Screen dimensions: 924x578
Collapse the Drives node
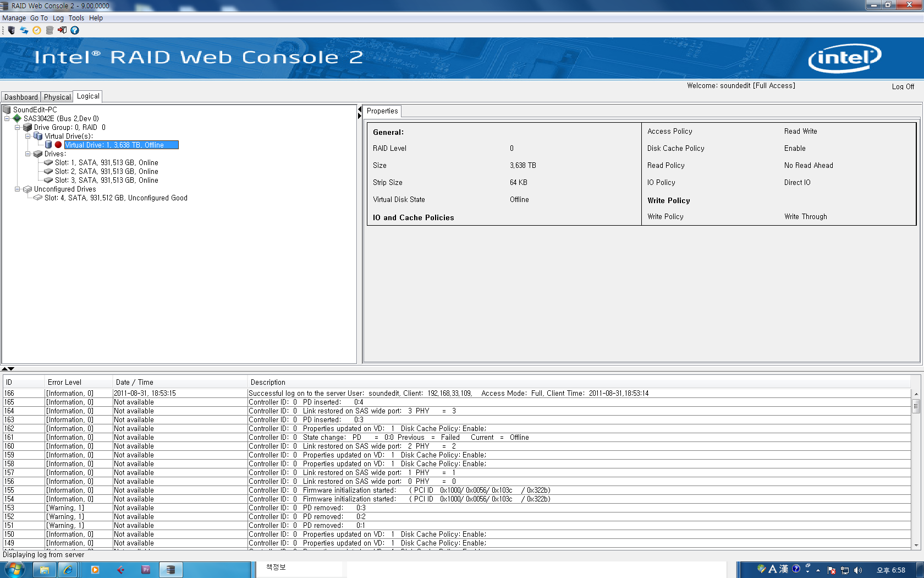pos(28,154)
